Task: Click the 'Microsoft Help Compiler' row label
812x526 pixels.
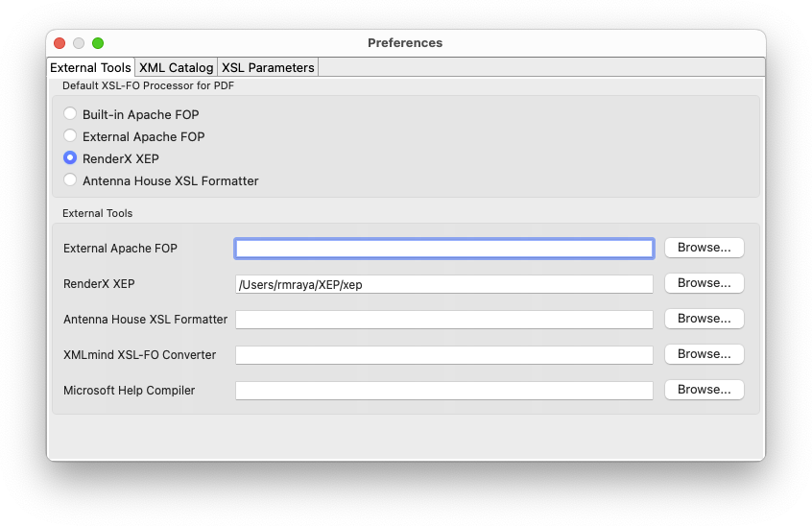Action: click(x=129, y=391)
